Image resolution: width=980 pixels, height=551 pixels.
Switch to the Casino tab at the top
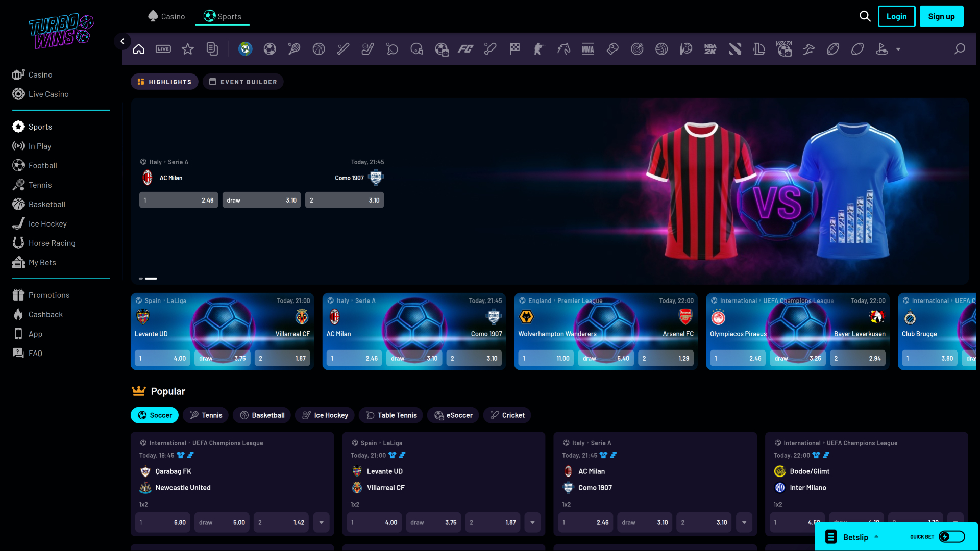point(166,16)
